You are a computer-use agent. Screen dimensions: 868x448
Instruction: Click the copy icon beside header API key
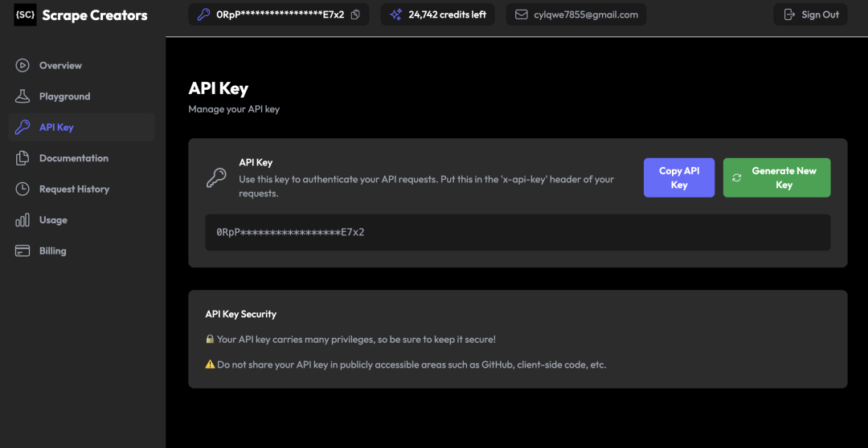(x=355, y=14)
